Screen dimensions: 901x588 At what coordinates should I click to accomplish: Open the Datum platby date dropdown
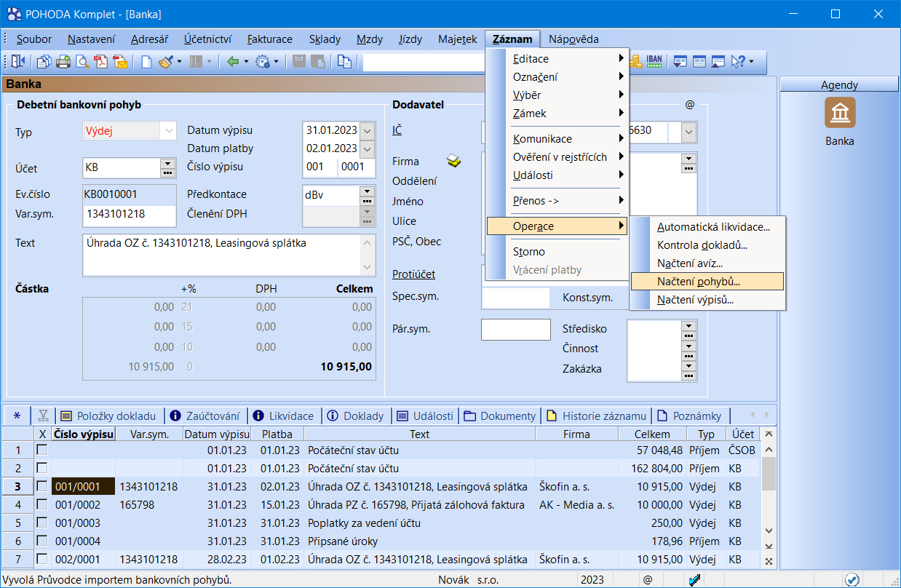(x=368, y=148)
